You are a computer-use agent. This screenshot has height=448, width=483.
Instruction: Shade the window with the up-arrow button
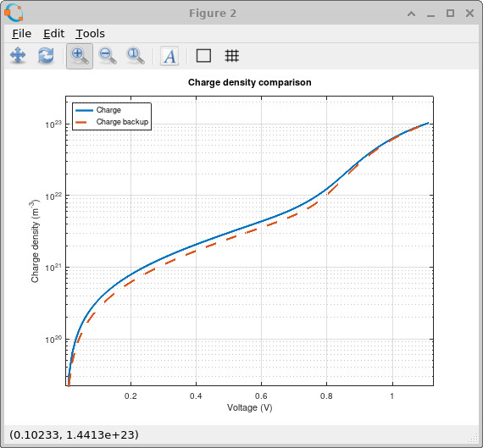[411, 14]
